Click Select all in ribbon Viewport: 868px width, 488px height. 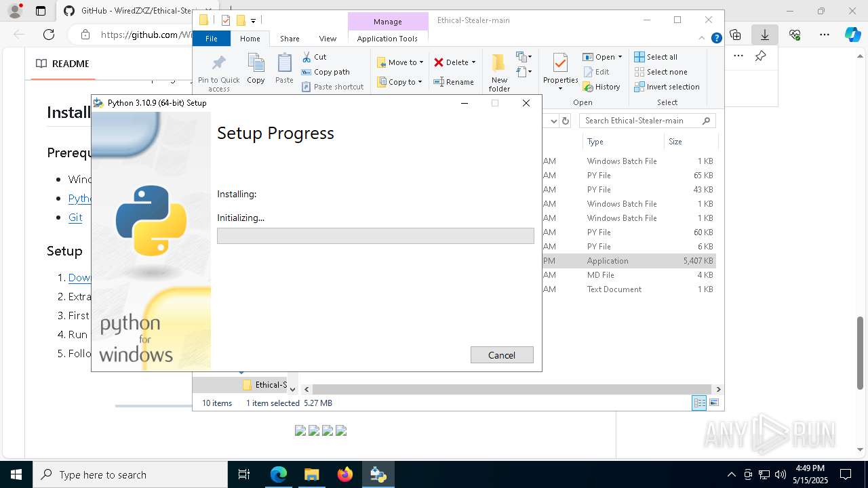pos(656,57)
